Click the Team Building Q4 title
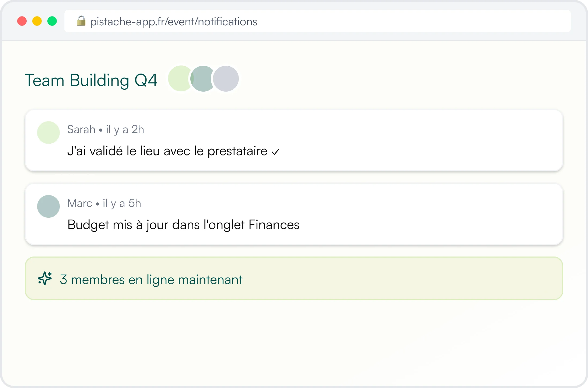This screenshot has height=388, width=588. tap(92, 80)
